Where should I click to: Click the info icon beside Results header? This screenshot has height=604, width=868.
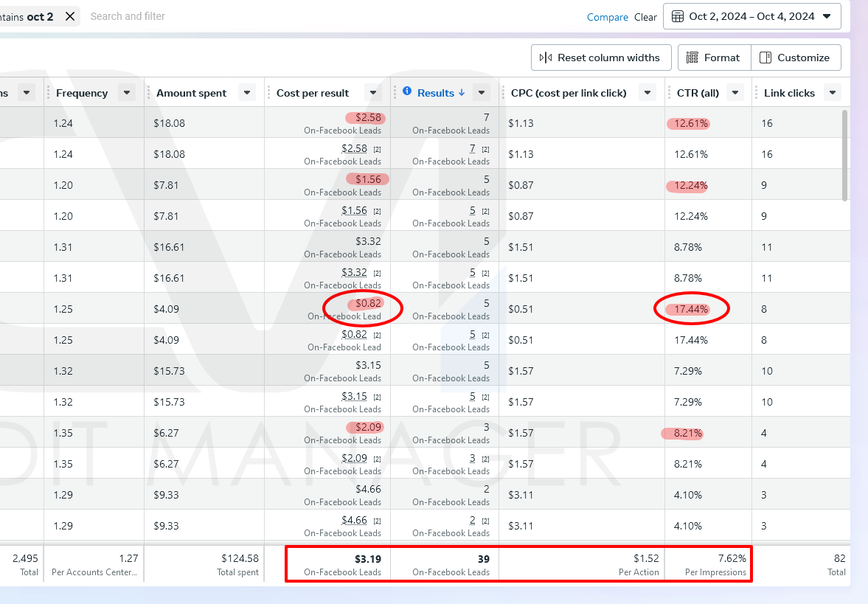point(407,91)
